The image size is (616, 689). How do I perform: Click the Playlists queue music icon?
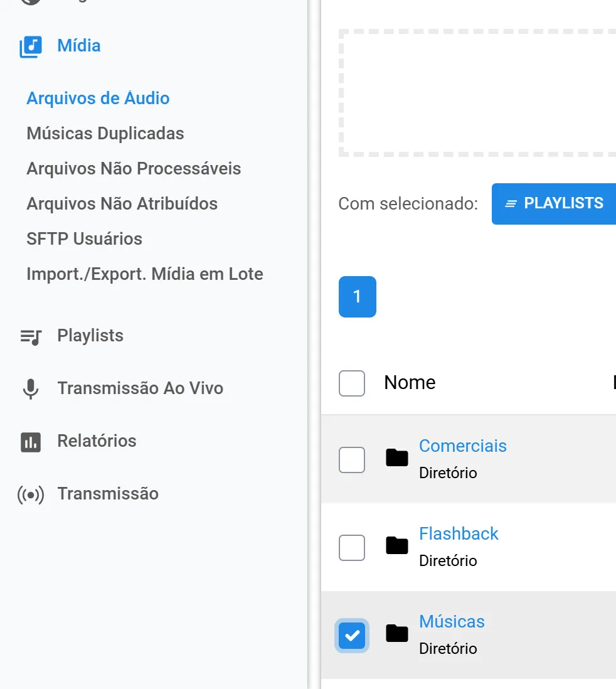[31, 337]
